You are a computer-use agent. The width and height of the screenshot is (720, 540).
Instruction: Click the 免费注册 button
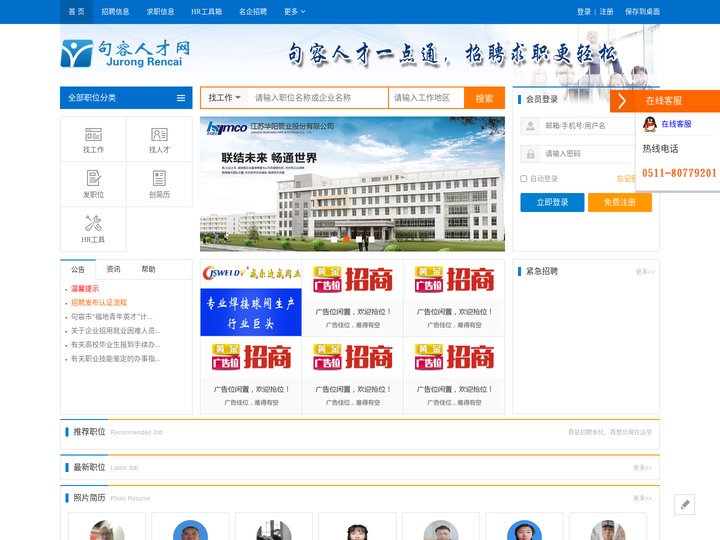(619, 202)
